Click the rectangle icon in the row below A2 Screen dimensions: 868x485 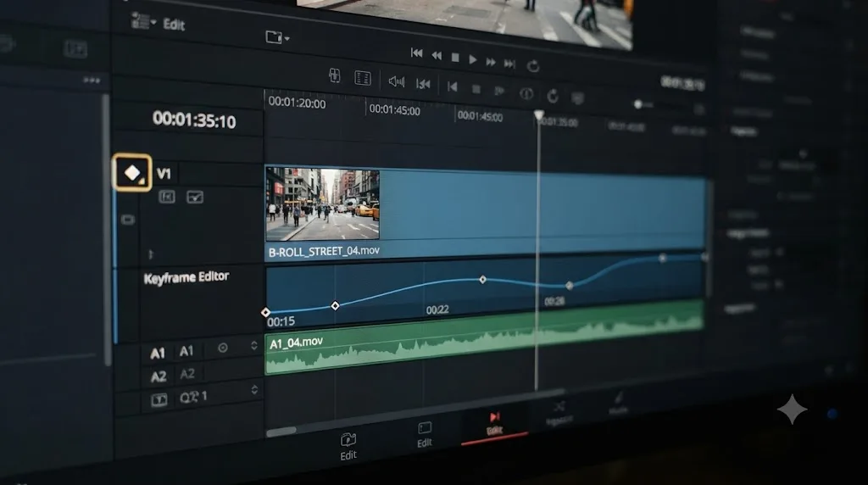[159, 399]
